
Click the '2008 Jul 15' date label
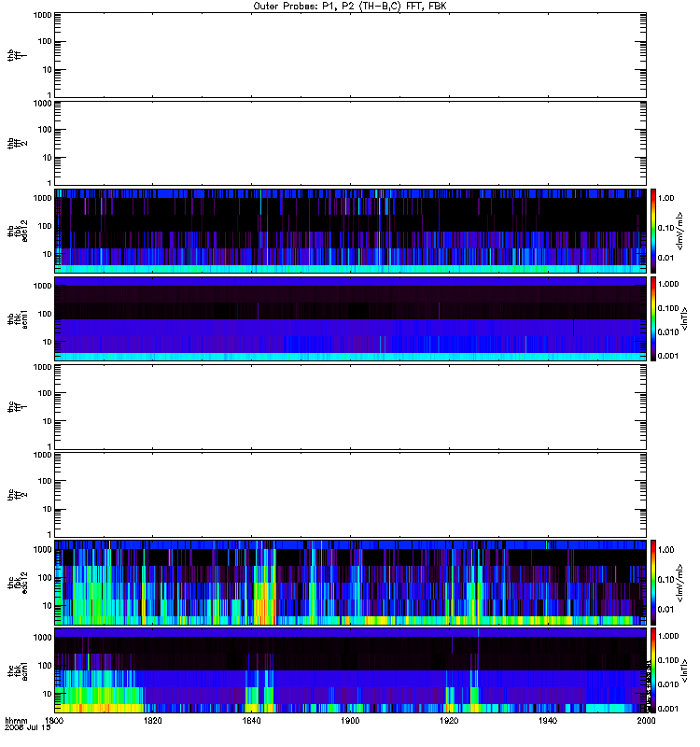(28, 728)
